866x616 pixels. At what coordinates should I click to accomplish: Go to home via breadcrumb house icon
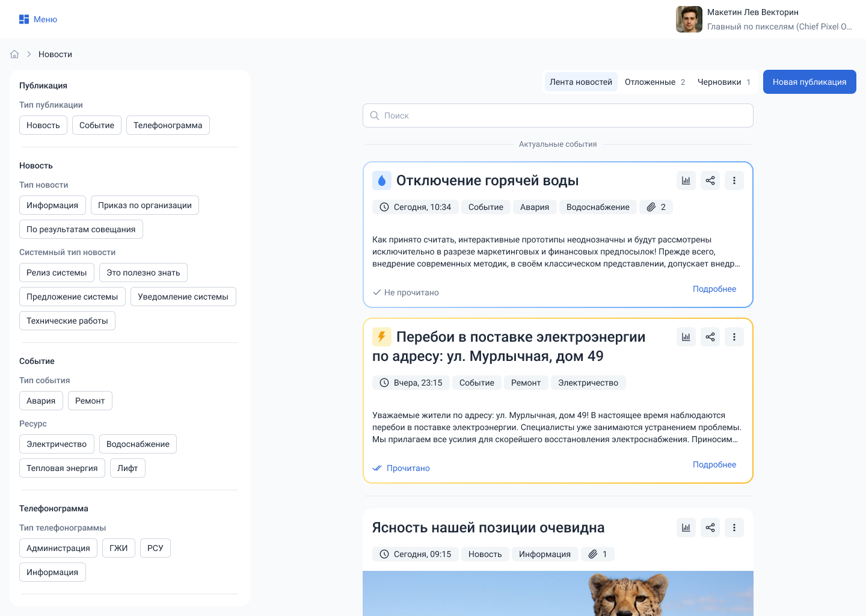click(14, 54)
